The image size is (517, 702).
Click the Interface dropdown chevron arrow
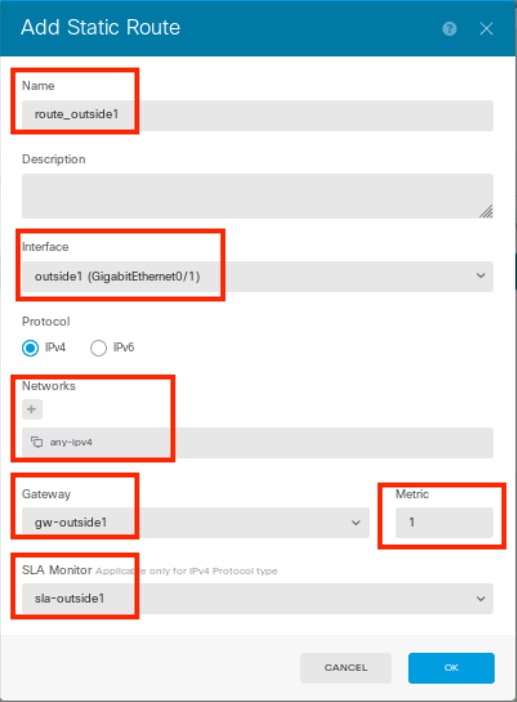(x=481, y=276)
